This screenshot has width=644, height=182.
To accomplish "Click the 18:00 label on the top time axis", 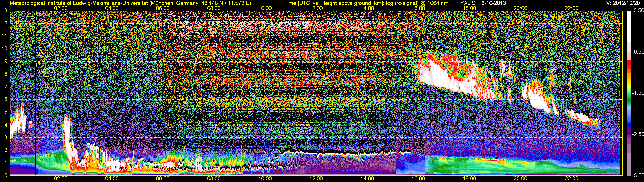I will click(x=469, y=8).
